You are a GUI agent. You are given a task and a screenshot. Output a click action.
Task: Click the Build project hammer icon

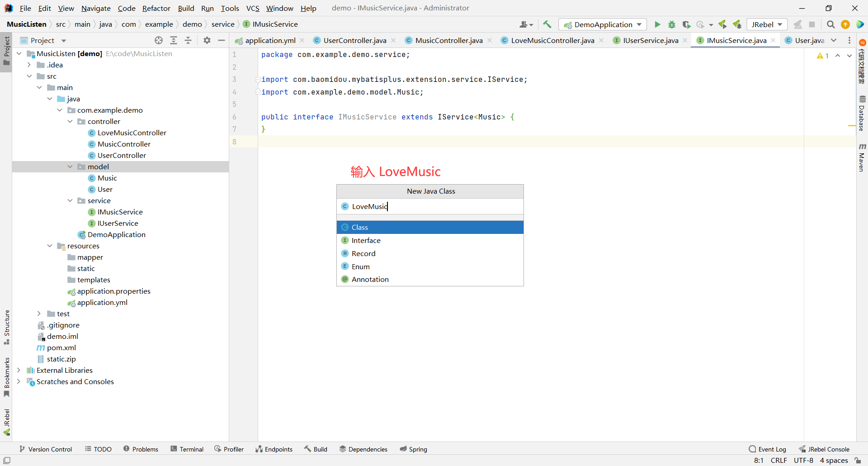pos(547,24)
